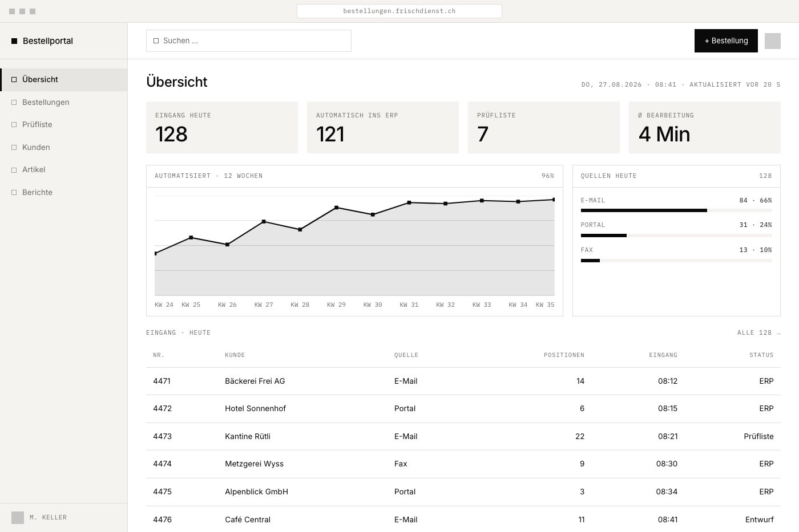Click the Übersicht sidebar icon
The image size is (799, 532).
click(14, 80)
